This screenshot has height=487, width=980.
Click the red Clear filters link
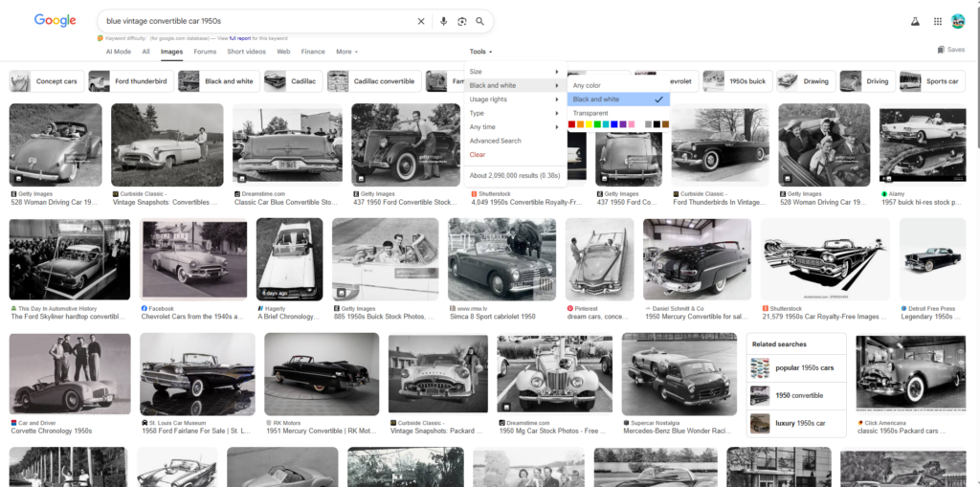pyautogui.click(x=477, y=154)
